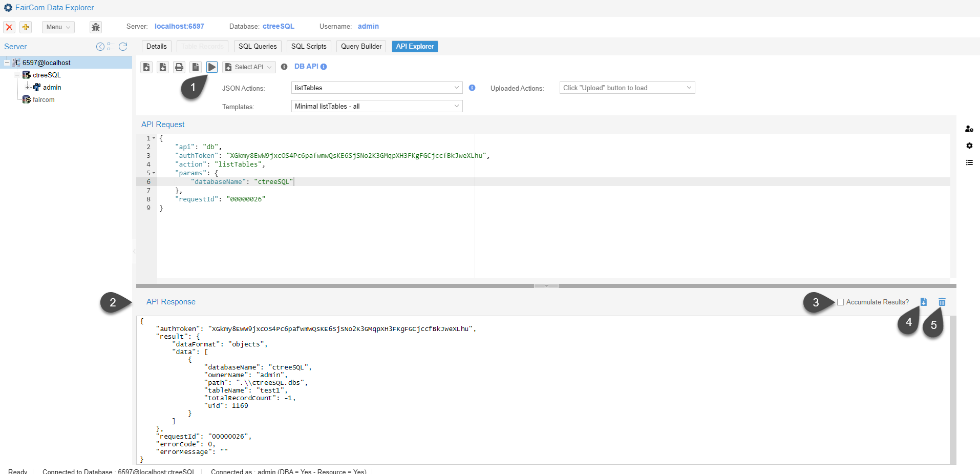Click the document icon in API toolbar
The image size is (980, 474).
pos(196,67)
